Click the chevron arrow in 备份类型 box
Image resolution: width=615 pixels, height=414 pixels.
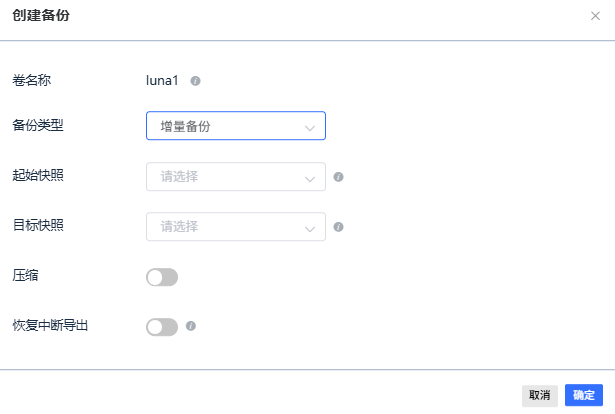point(310,128)
